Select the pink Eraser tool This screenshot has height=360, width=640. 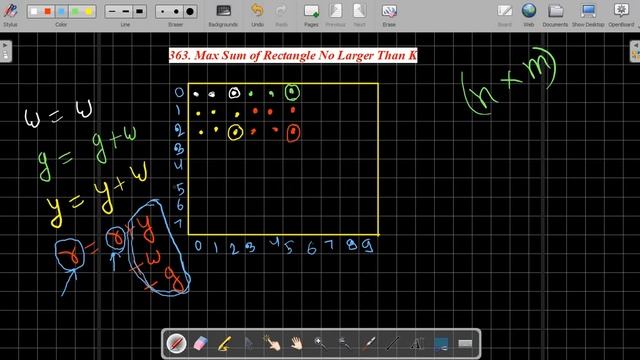[x=200, y=344]
